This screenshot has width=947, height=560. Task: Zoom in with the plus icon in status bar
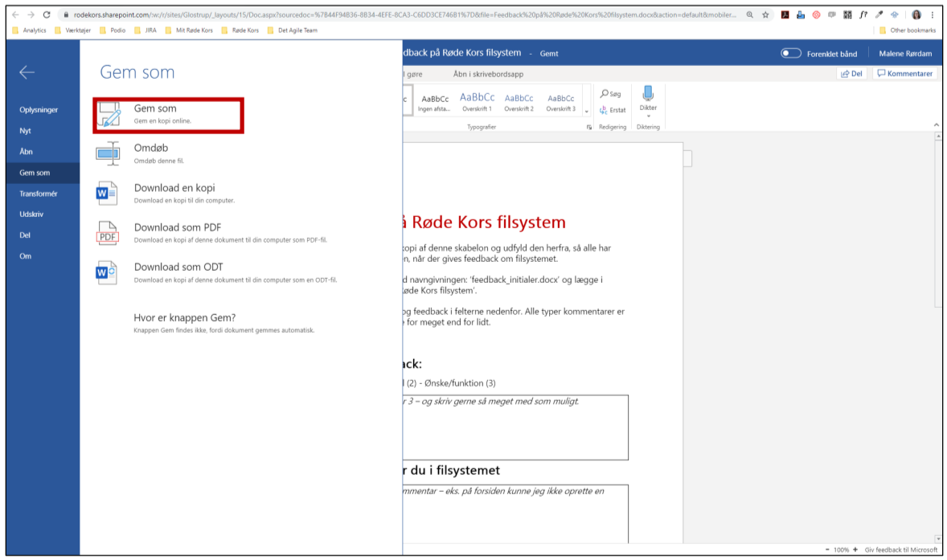point(855,550)
